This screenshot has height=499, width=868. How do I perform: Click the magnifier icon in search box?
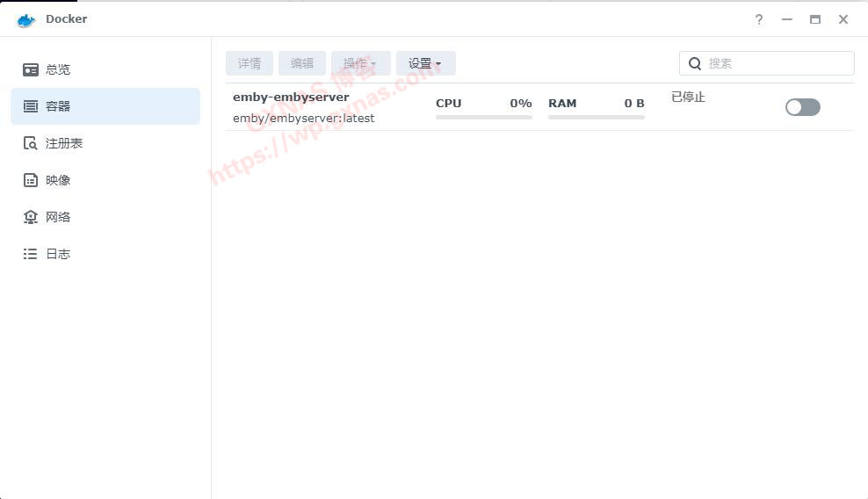[695, 63]
